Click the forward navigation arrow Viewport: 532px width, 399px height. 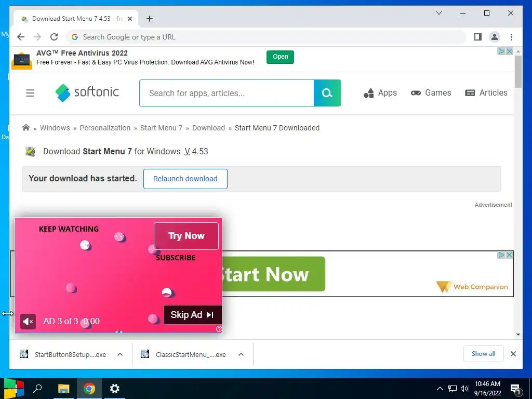[x=37, y=37]
